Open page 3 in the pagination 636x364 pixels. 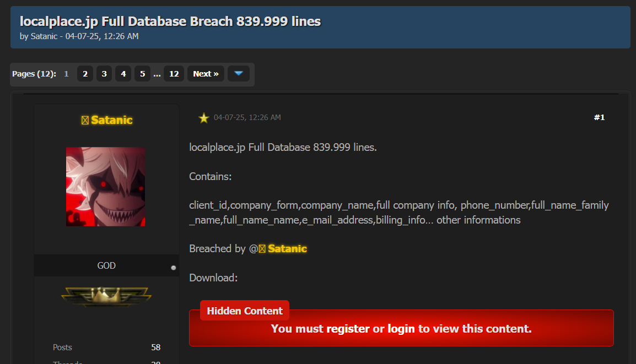click(x=104, y=74)
